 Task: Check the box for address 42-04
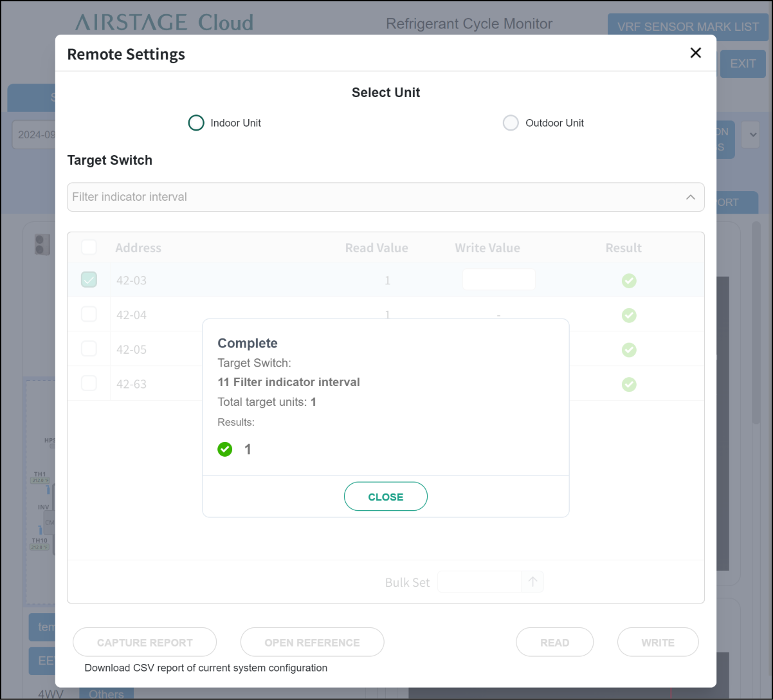click(89, 315)
